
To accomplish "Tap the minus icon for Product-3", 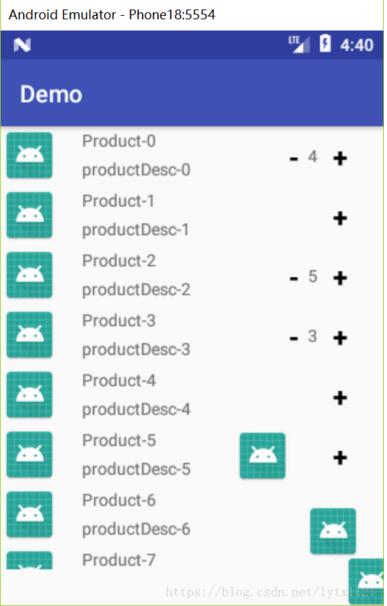I will 294,339.
